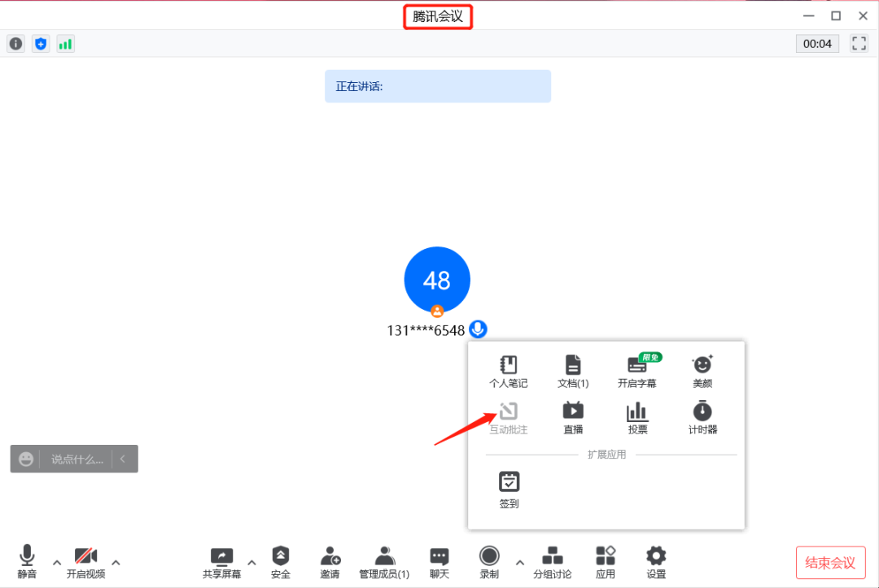The image size is (879, 588).
Task: Click the microphone icon beside 131****6548
Action: [x=479, y=329]
